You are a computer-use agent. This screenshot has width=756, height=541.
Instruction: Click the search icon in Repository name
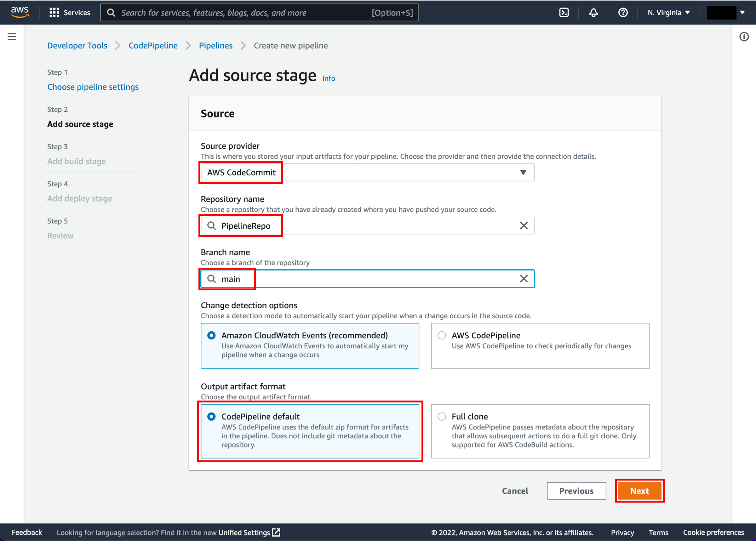click(212, 225)
